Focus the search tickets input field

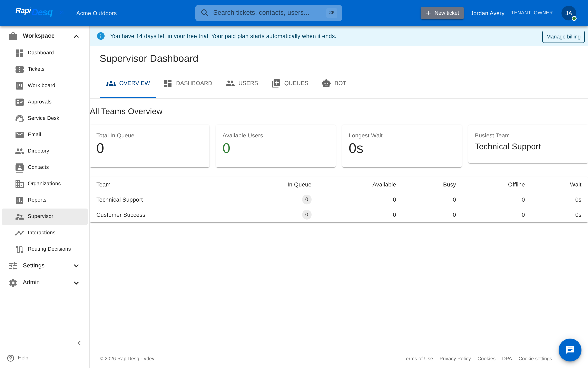point(268,13)
